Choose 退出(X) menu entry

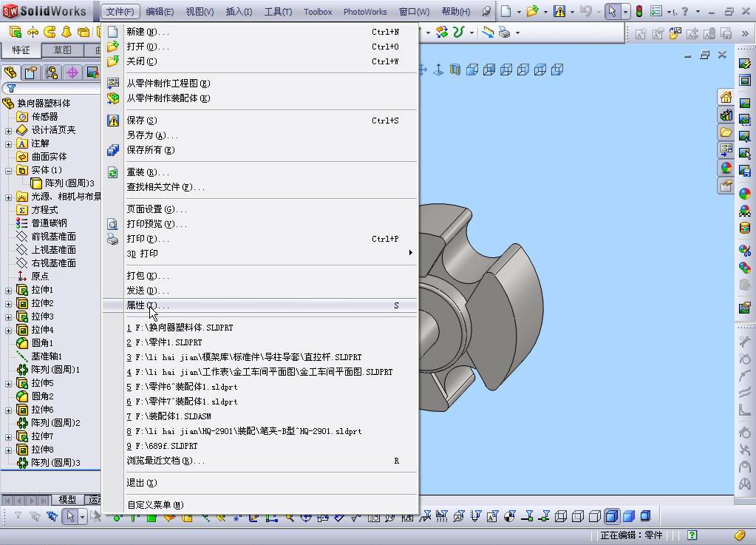coord(260,483)
